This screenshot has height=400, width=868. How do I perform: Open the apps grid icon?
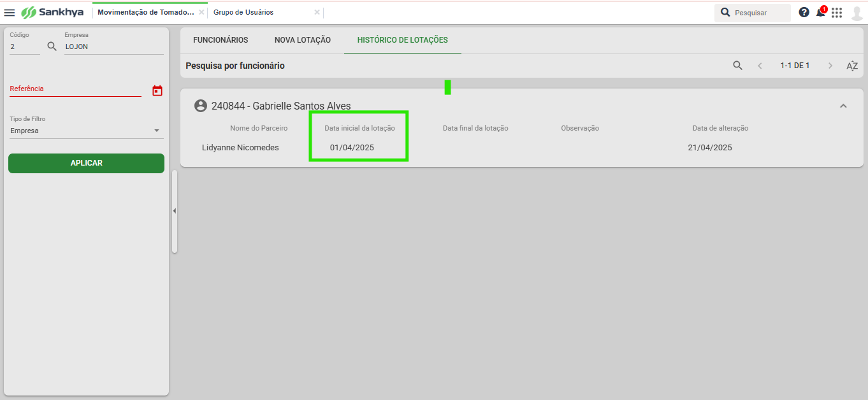(x=837, y=13)
